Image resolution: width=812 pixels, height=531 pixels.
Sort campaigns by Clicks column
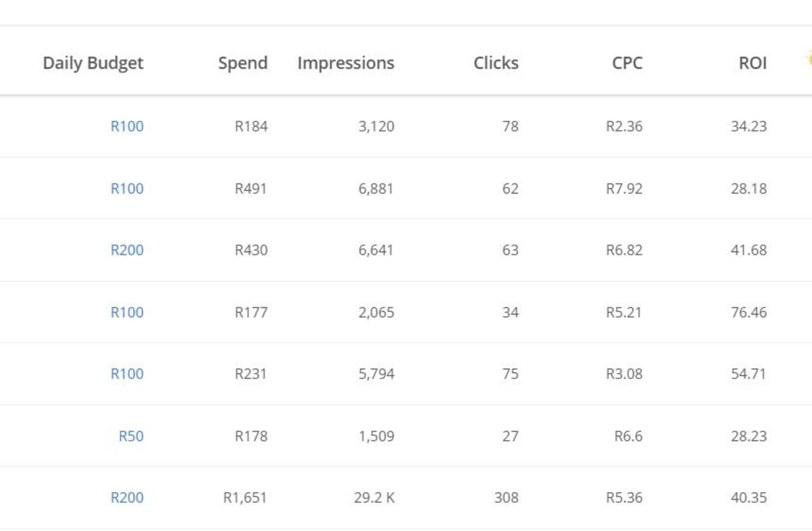click(x=496, y=63)
